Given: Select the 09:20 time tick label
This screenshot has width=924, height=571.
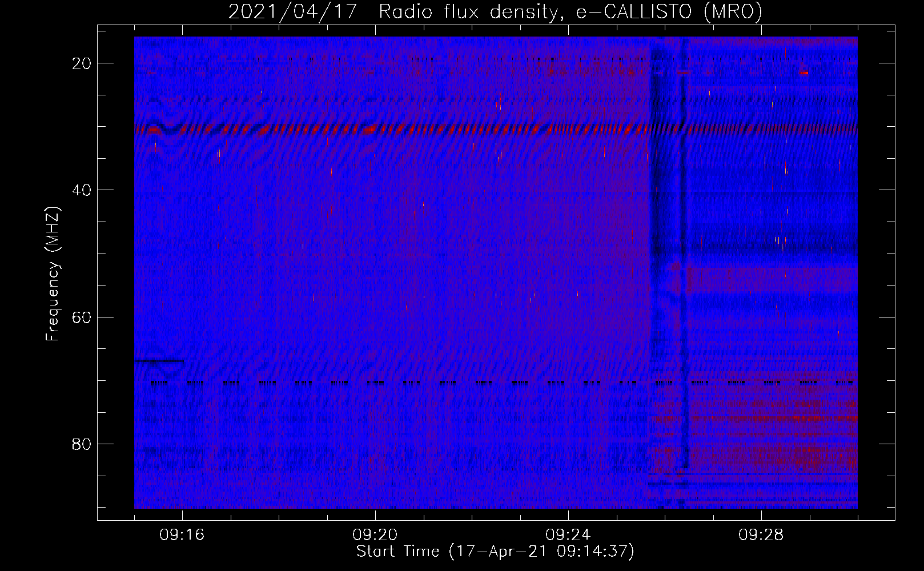Looking at the screenshot, I should click(375, 535).
